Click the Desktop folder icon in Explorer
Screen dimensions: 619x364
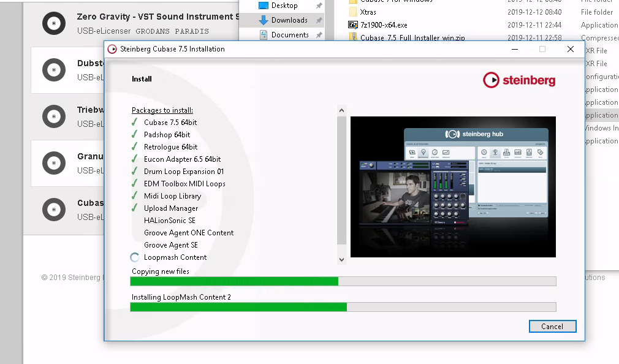pos(264,6)
